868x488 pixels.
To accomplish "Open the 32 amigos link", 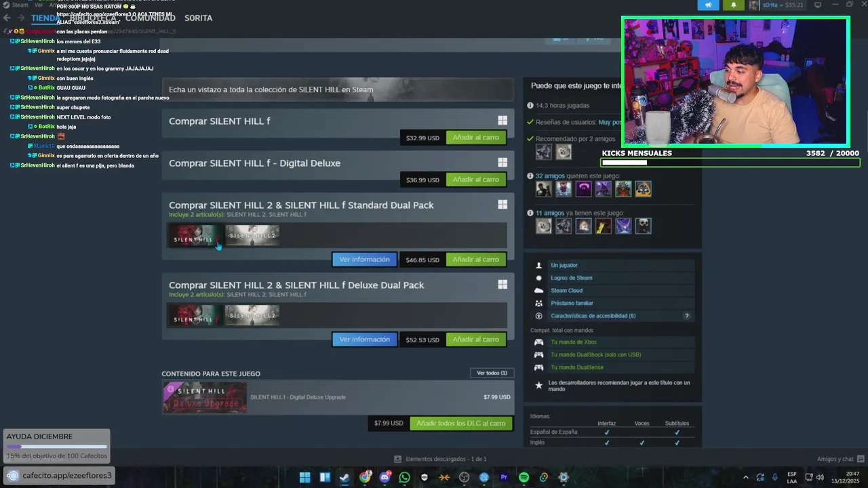I will (x=550, y=176).
